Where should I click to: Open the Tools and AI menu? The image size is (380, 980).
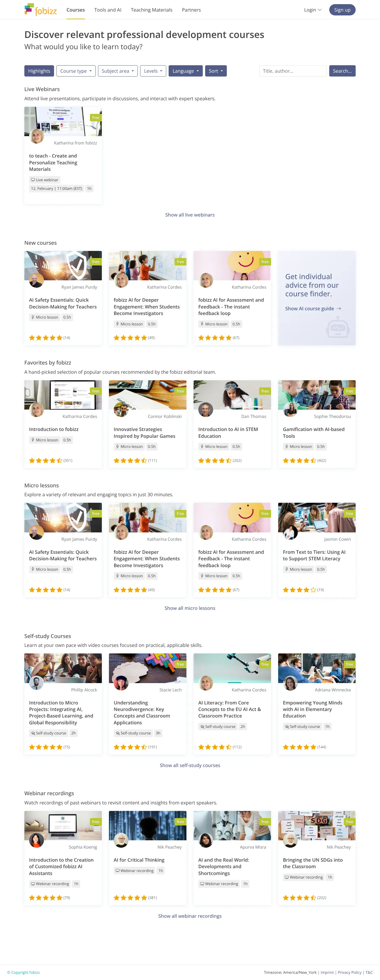point(108,10)
